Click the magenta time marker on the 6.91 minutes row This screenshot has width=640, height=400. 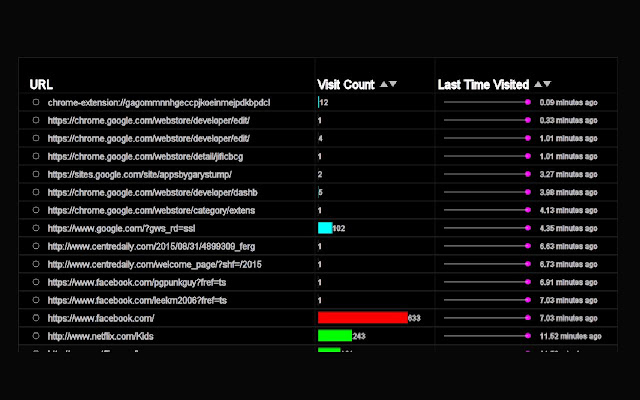click(528, 282)
